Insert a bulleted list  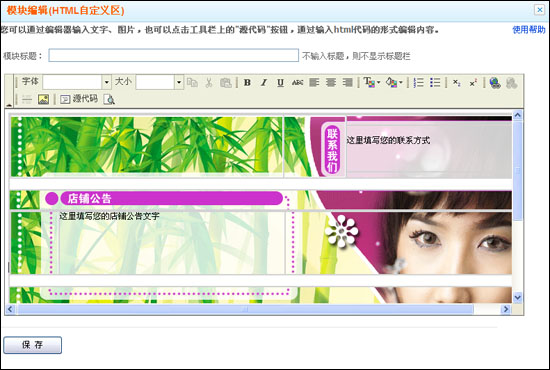(435, 83)
